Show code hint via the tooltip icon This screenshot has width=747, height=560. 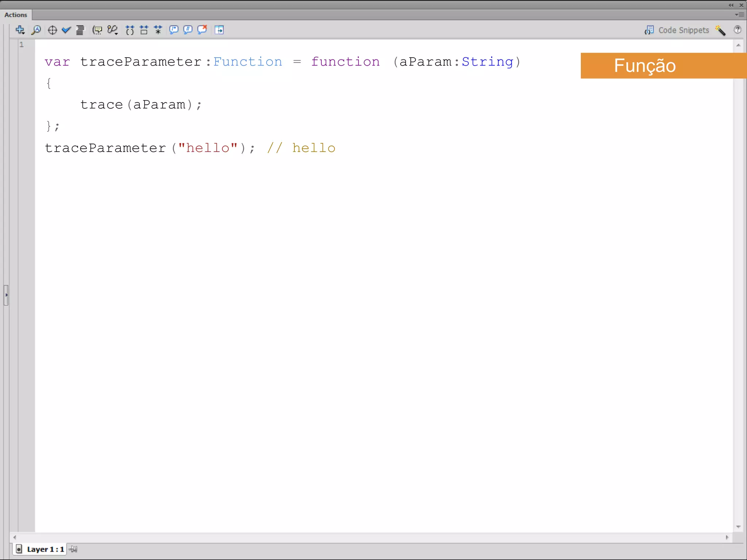tap(97, 30)
